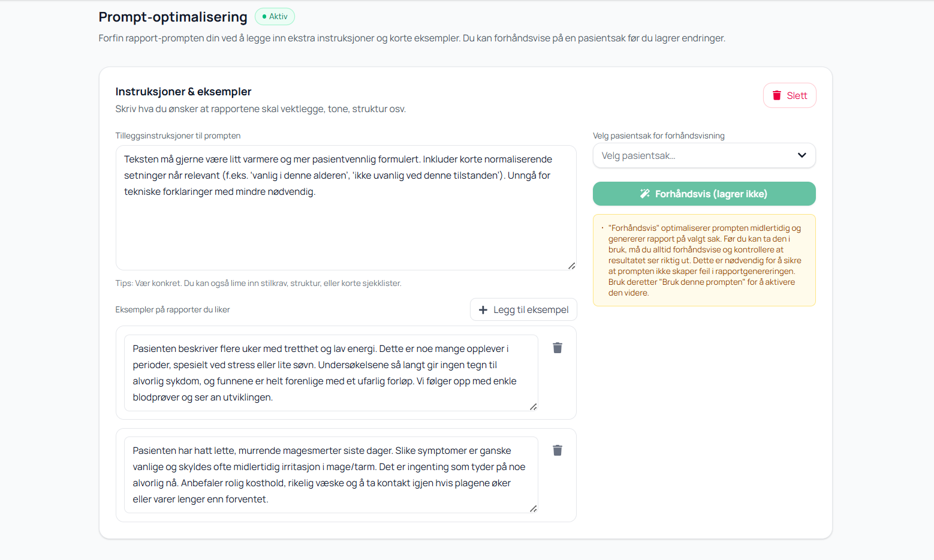
Task: Click the red trash icon in Slett button
Action: [x=777, y=95]
